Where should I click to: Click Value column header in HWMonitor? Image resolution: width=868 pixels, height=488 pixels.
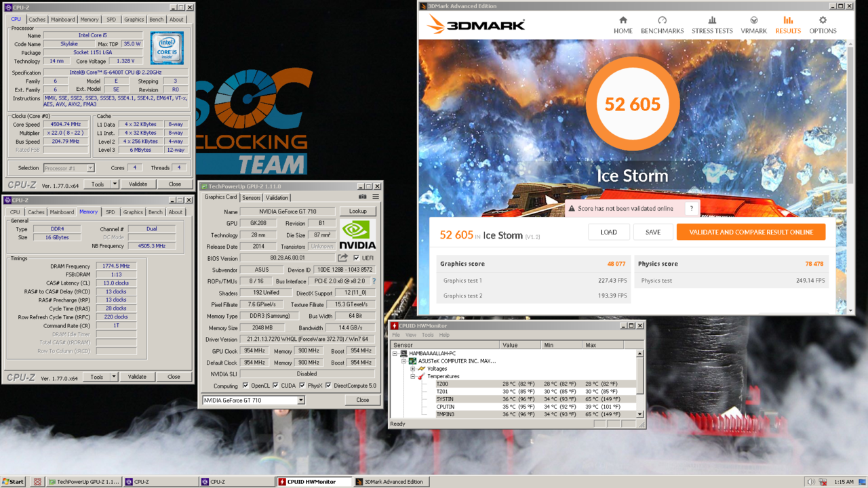click(520, 345)
